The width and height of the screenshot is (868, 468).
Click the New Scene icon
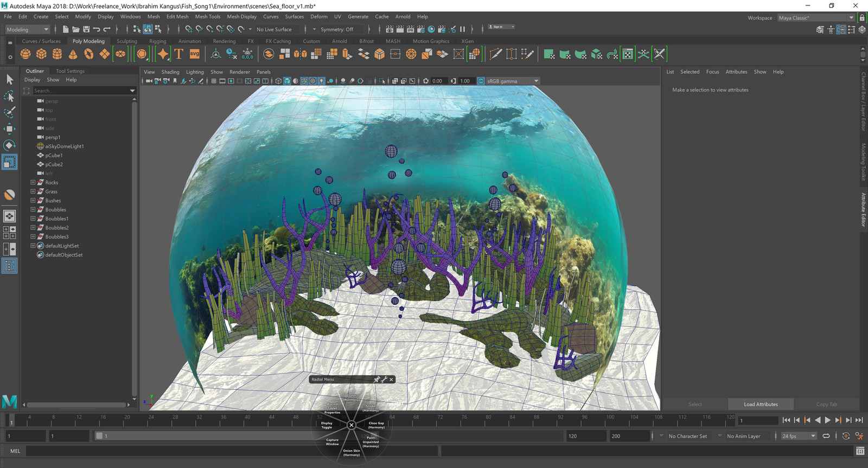(66, 29)
